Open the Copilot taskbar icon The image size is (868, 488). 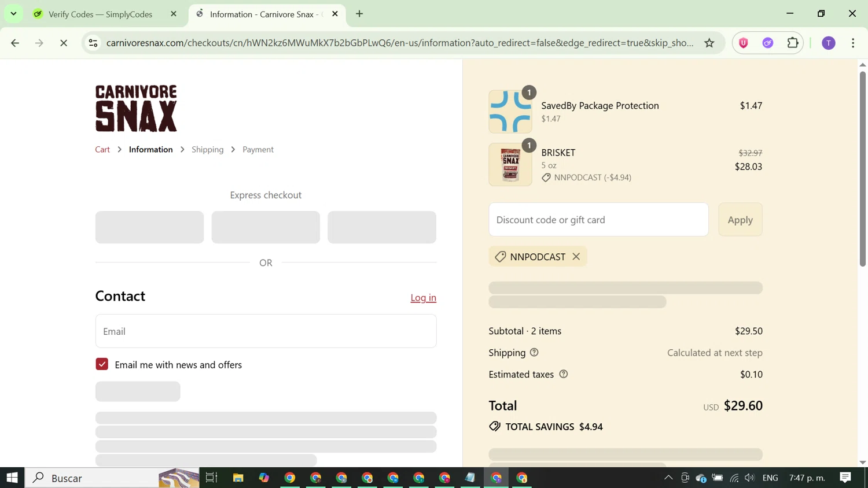tap(264, 478)
